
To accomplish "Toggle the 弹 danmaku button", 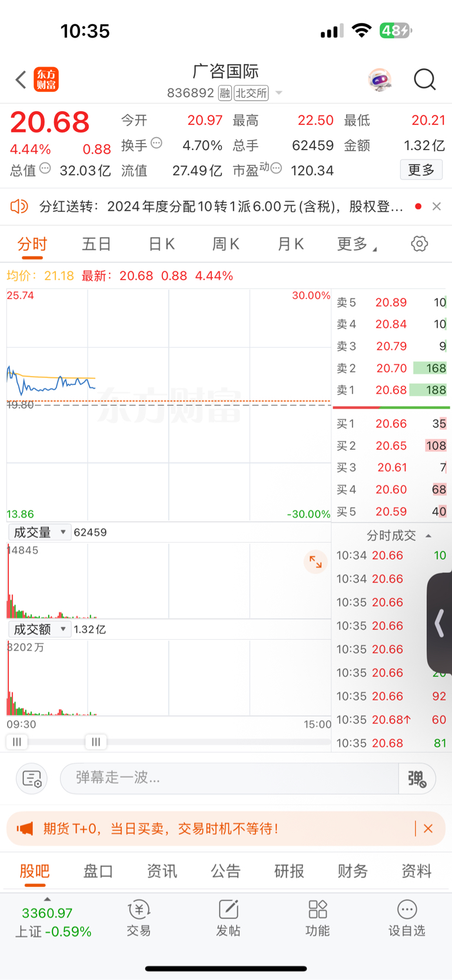I will [x=417, y=779].
